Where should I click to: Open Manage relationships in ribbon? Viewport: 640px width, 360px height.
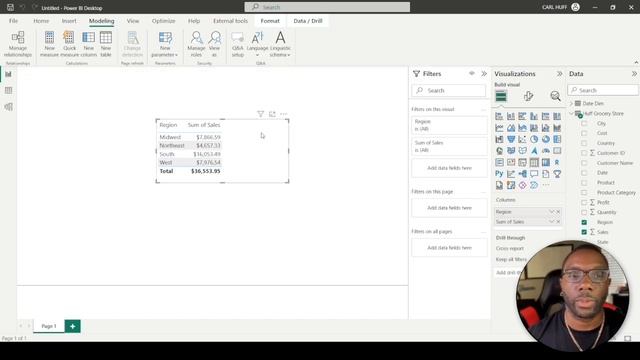18,44
